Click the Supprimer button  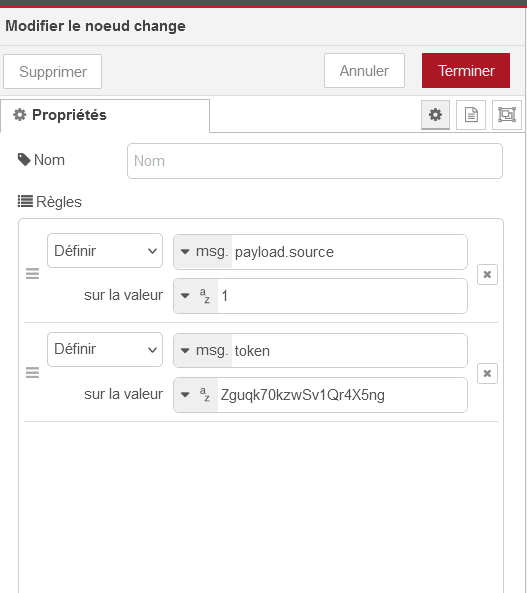point(53,71)
